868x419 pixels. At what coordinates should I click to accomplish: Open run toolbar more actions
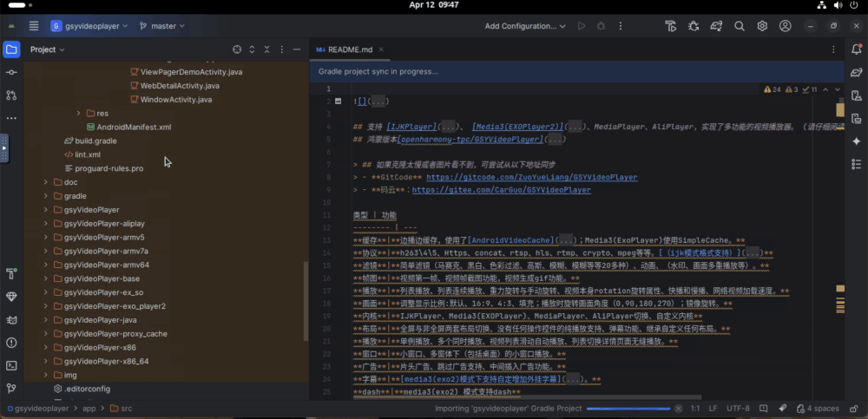(x=620, y=26)
